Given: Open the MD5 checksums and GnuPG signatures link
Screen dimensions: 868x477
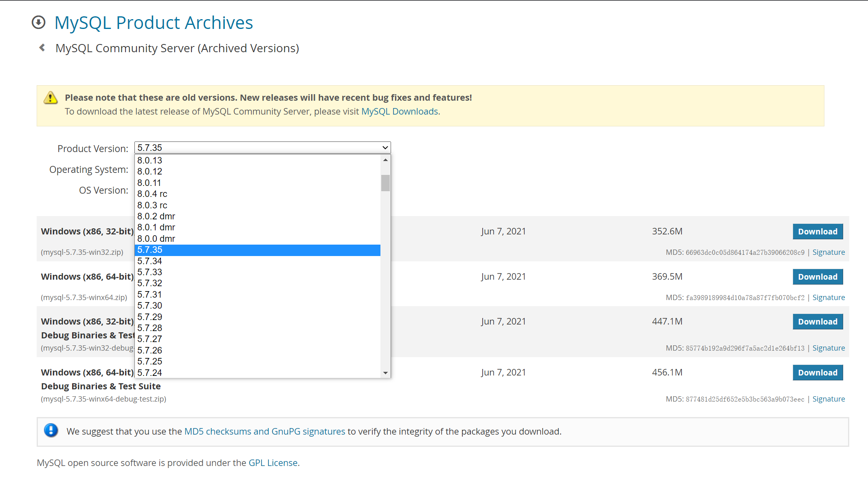Looking at the screenshot, I should 264,431.
